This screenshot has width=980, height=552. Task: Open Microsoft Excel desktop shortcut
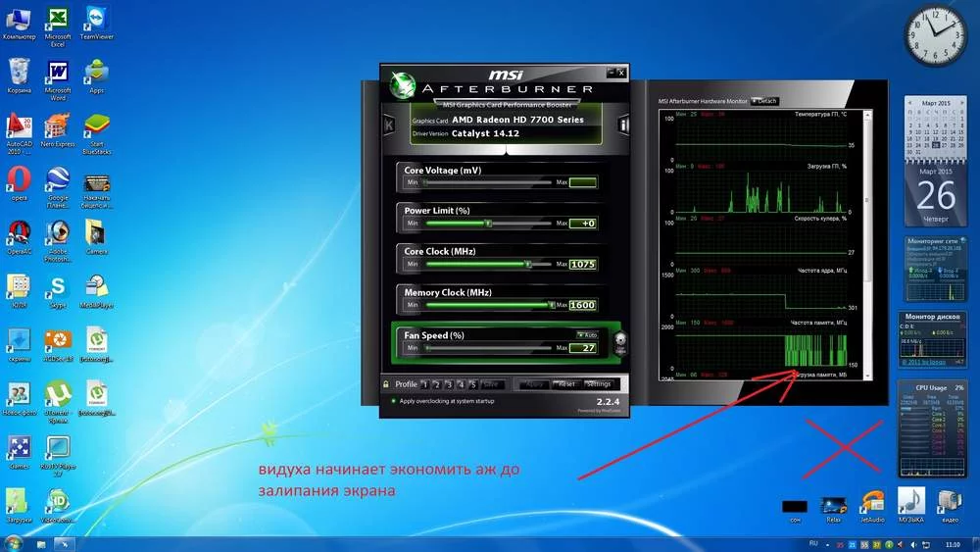pos(58,26)
